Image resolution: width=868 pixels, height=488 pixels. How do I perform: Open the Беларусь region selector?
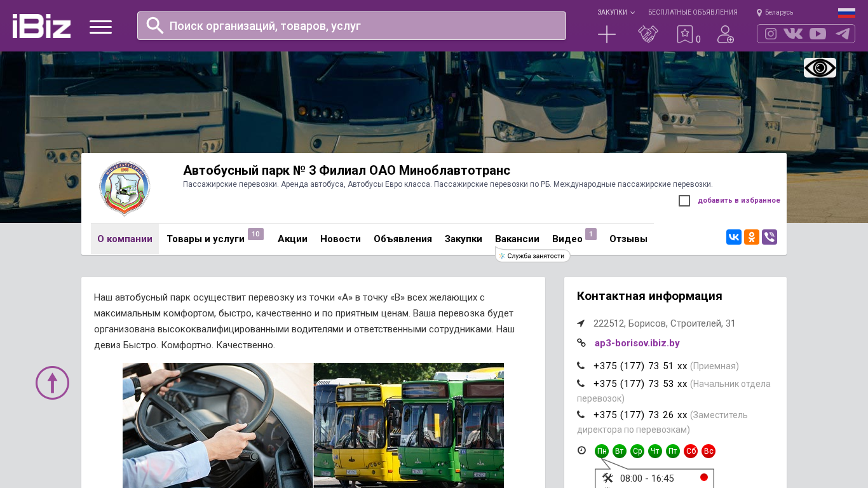point(775,12)
